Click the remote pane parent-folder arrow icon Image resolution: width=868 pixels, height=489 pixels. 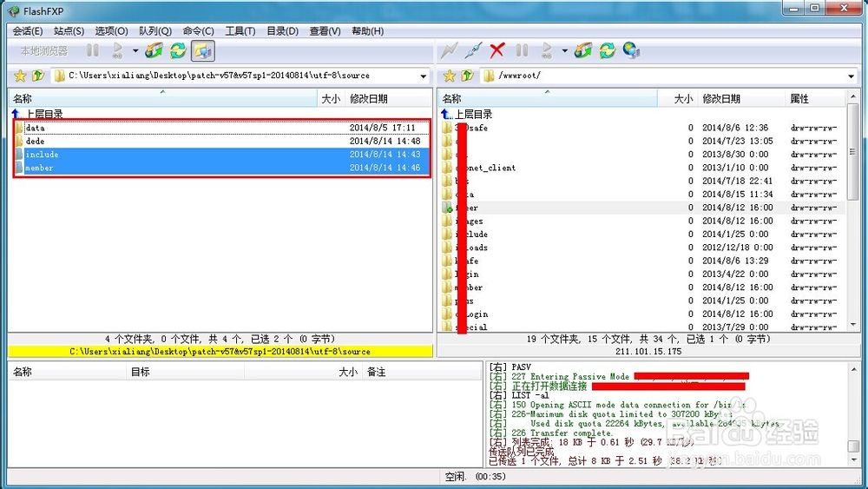click(467, 76)
